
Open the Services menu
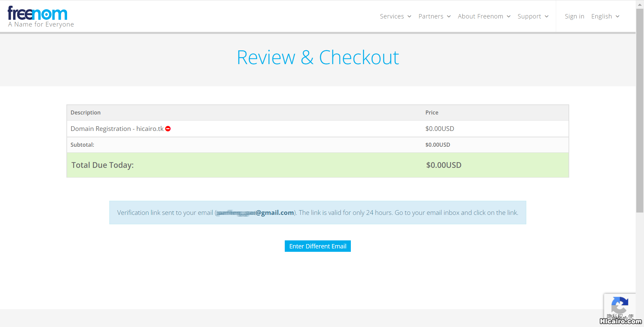pyautogui.click(x=391, y=16)
